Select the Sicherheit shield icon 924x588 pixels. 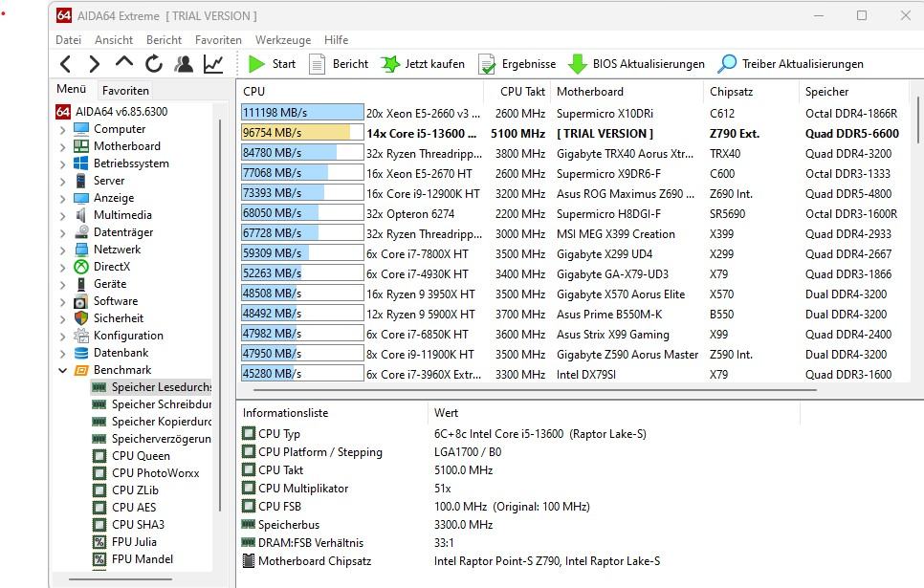click(81, 318)
